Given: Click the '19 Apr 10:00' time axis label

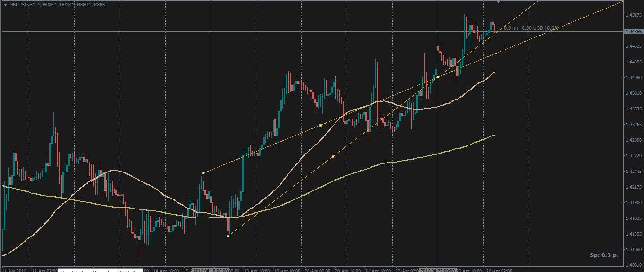Looking at the screenshot, I should [x=286, y=270].
